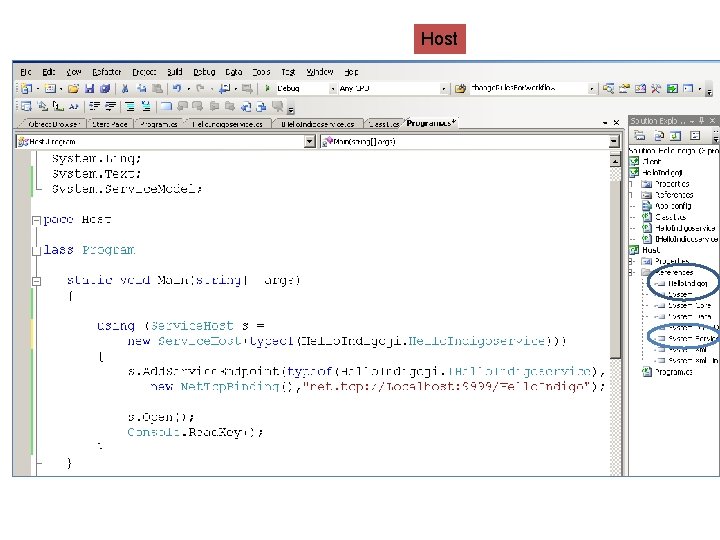720x540 pixels.
Task: Open the Window menu
Action: click(x=320, y=72)
